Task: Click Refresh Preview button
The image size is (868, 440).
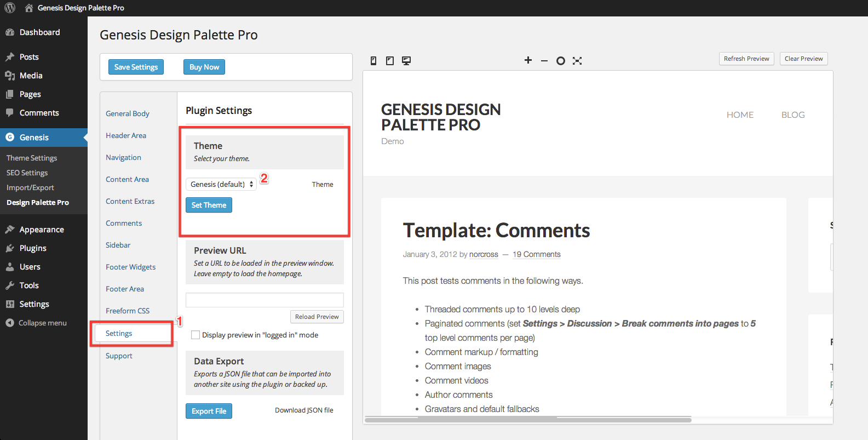Action: (x=746, y=59)
